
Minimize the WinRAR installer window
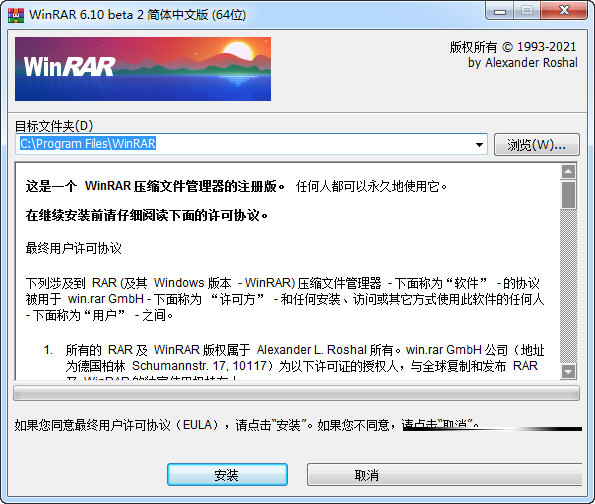pos(500,12)
